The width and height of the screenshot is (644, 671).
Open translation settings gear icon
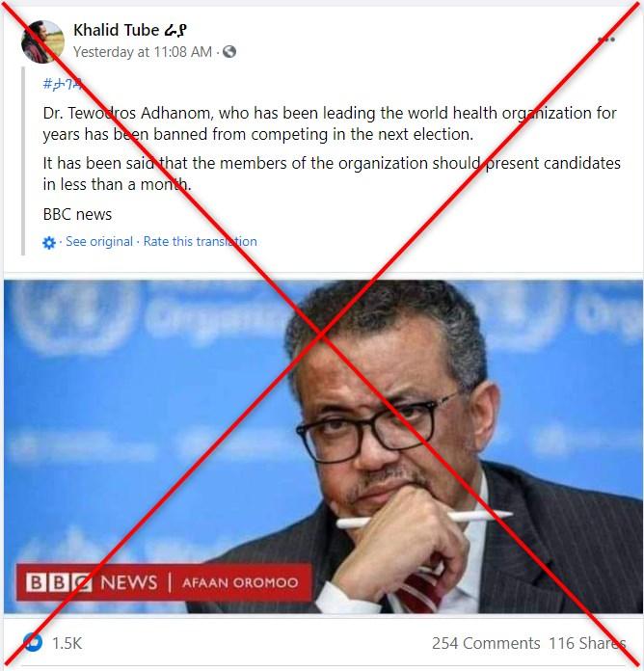[49, 243]
